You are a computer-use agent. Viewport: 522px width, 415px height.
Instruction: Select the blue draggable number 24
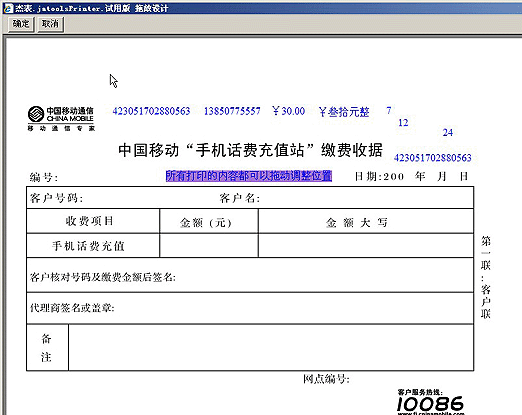point(448,133)
